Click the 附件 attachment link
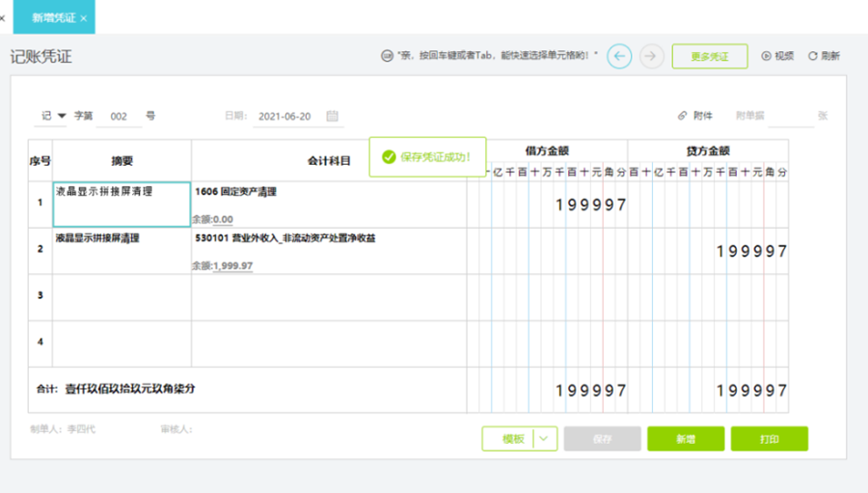The width and height of the screenshot is (868, 493). (x=695, y=115)
